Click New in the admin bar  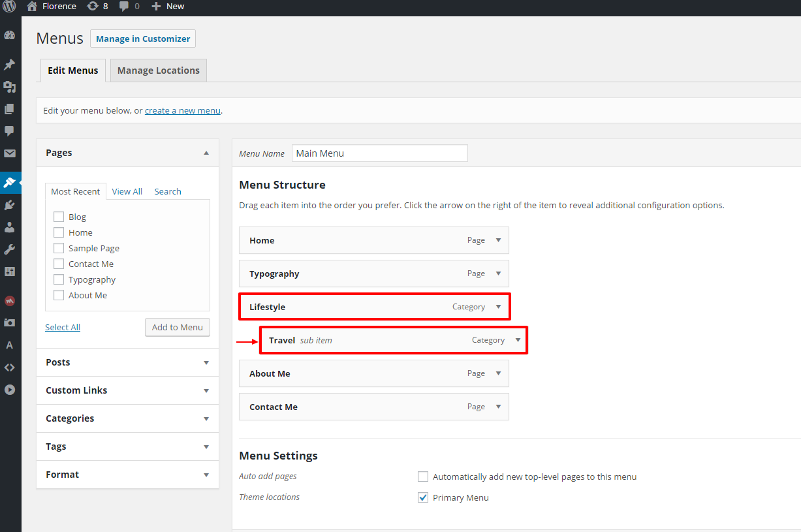(x=175, y=7)
